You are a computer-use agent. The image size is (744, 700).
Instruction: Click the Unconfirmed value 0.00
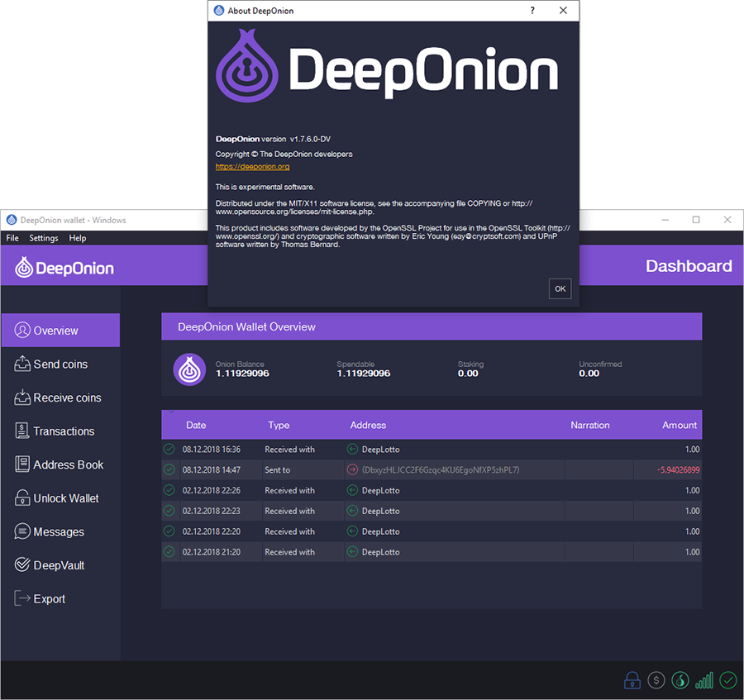[589, 374]
